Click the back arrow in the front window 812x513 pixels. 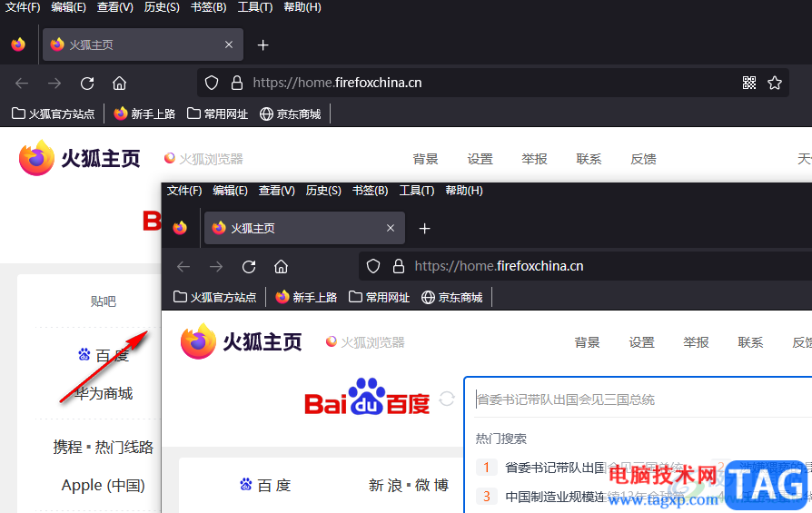(x=183, y=267)
